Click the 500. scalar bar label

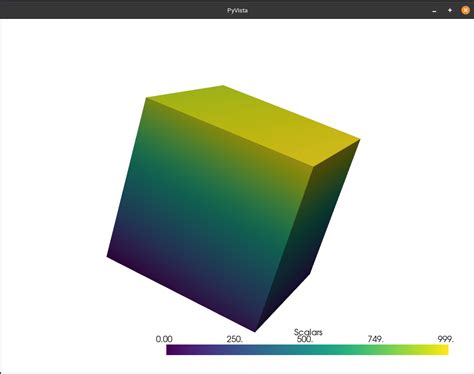pos(305,339)
